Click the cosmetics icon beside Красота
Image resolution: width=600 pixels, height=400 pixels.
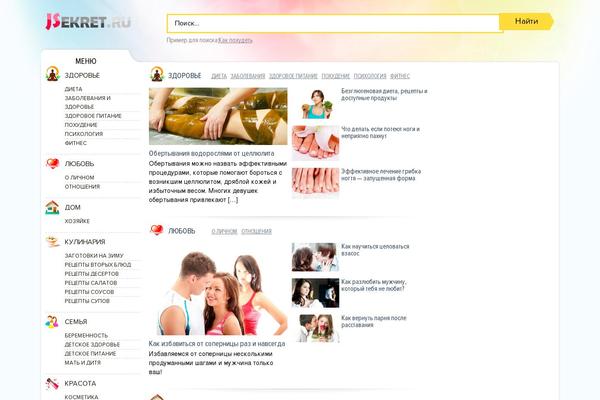(52, 383)
